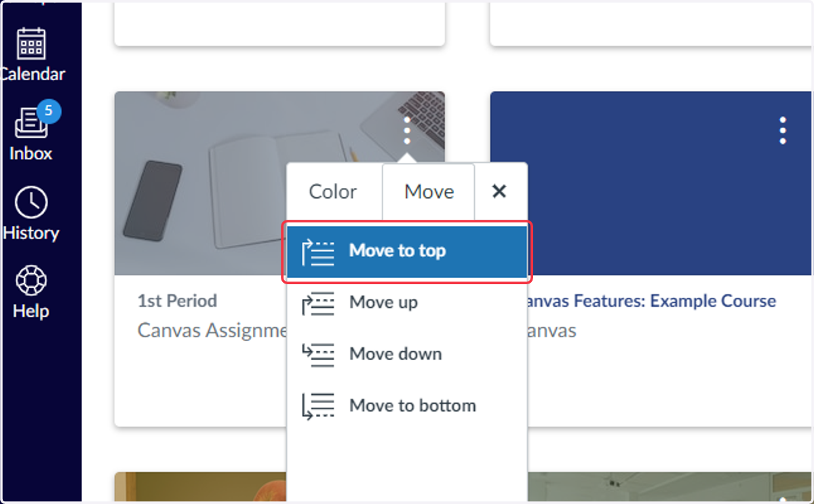Image resolution: width=814 pixels, height=504 pixels.
Task: Choose Move down
Action: pos(407,355)
